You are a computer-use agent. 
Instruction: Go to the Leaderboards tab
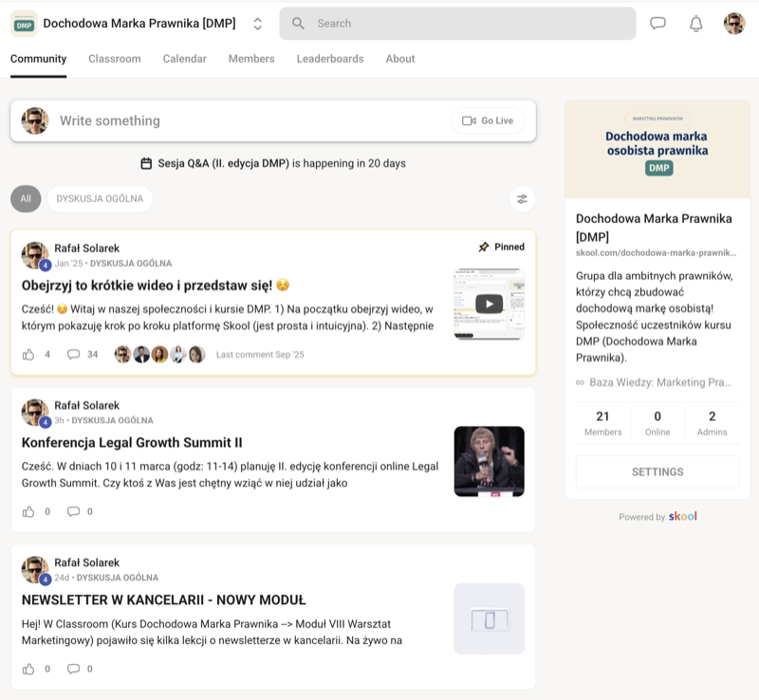pyautogui.click(x=329, y=59)
